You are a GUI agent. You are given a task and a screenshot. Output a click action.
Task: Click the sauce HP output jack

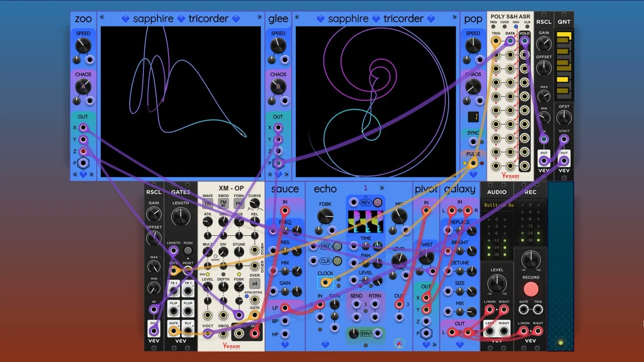click(285, 334)
